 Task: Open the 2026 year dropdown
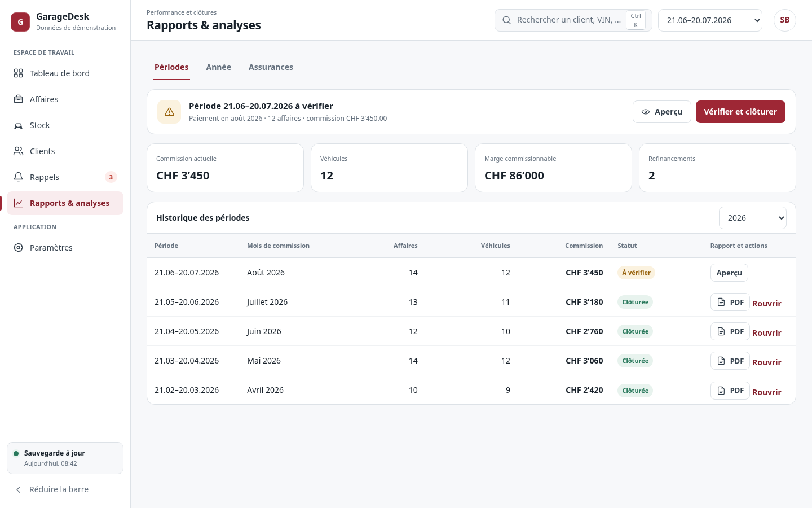[x=753, y=218]
